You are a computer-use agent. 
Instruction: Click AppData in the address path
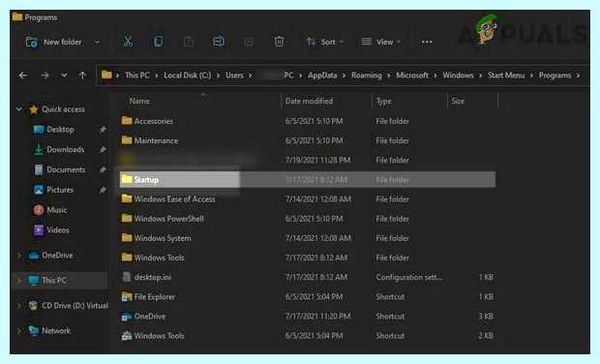coord(322,75)
